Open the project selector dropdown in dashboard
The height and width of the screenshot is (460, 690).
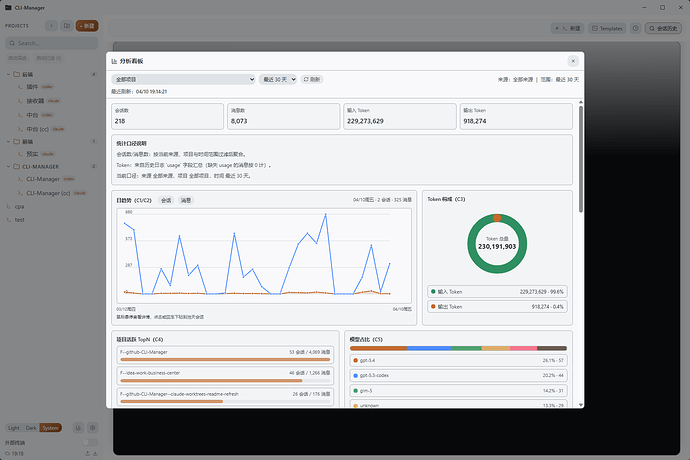point(183,79)
